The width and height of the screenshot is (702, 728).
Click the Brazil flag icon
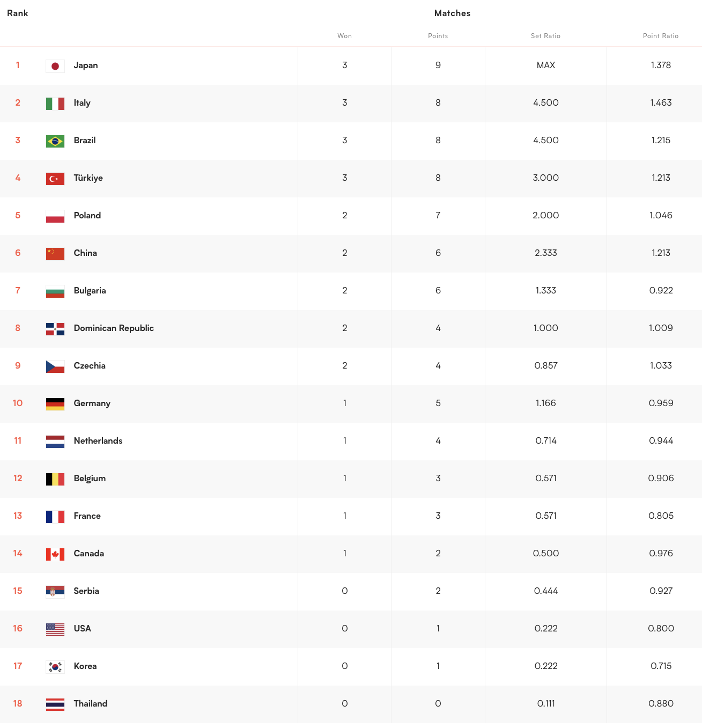(x=55, y=141)
